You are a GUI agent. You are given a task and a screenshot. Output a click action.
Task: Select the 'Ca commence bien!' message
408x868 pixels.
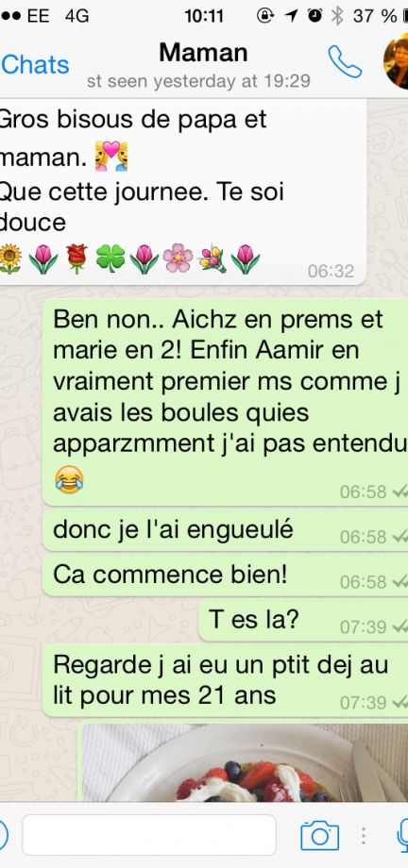[225, 576]
